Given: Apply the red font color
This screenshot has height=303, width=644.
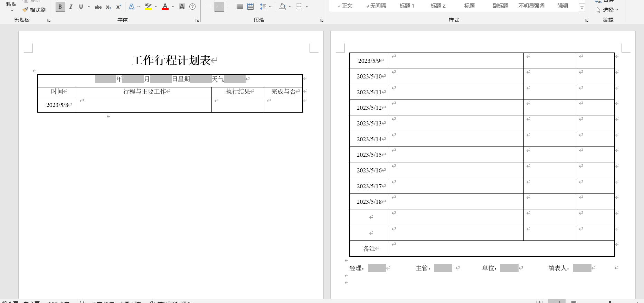Looking at the screenshot, I should (x=165, y=7).
